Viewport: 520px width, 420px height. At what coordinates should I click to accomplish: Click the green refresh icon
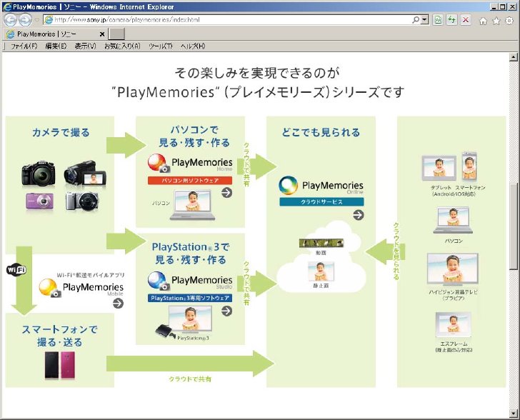pos(451,20)
